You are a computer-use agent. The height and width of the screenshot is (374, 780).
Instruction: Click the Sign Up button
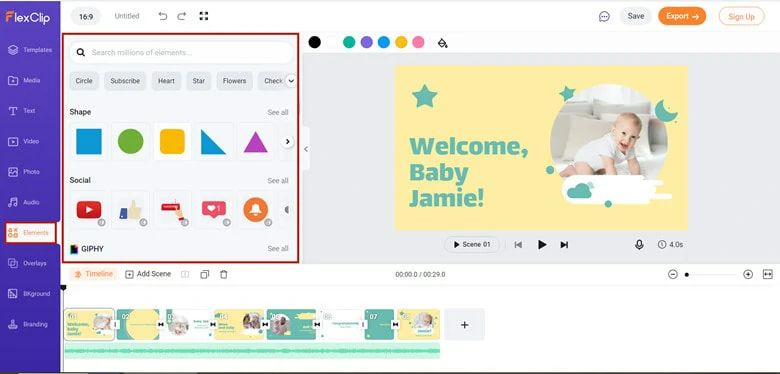[x=741, y=16]
